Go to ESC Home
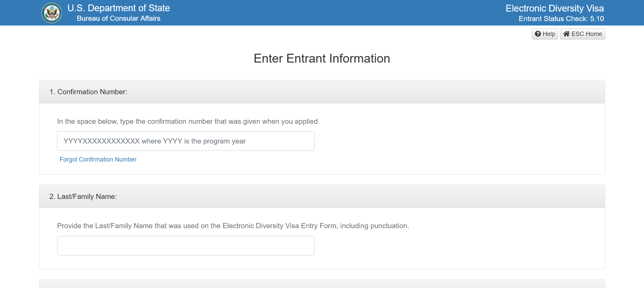644x288 pixels. pyautogui.click(x=582, y=34)
